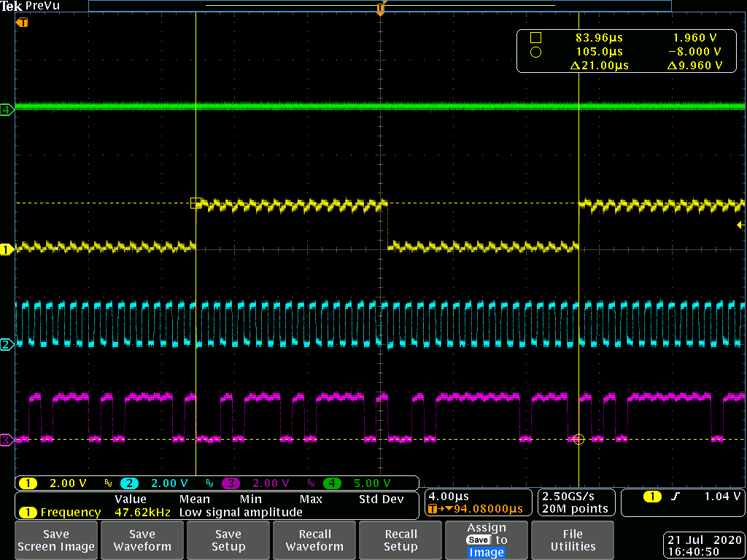The height and width of the screenshot is (560, 747).
Task: Click the 20M points record length readout
Action: (575, 509)
